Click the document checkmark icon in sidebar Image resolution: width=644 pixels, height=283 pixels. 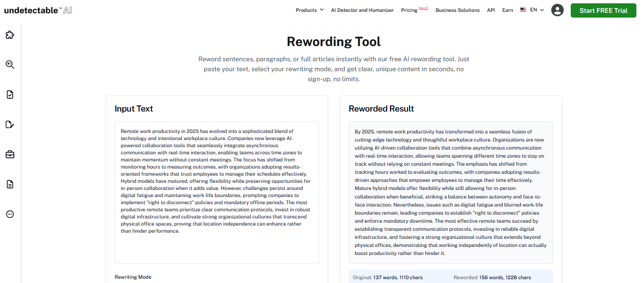tap(10, 94)
